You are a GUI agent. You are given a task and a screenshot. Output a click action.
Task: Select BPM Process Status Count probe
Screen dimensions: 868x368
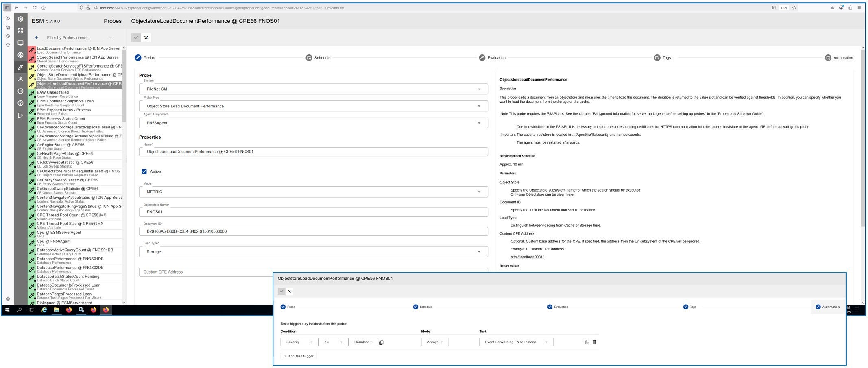(75, 120)
